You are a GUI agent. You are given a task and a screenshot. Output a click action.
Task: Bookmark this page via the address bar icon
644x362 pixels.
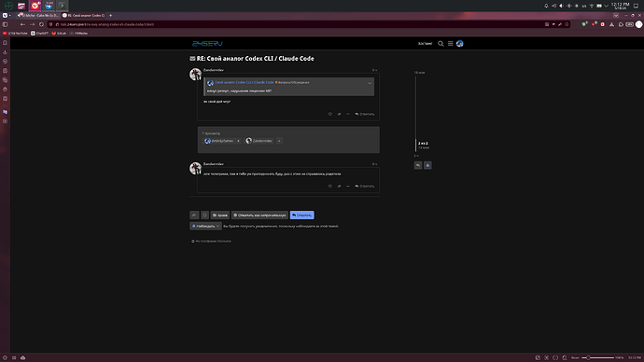[x=567, y=24]
